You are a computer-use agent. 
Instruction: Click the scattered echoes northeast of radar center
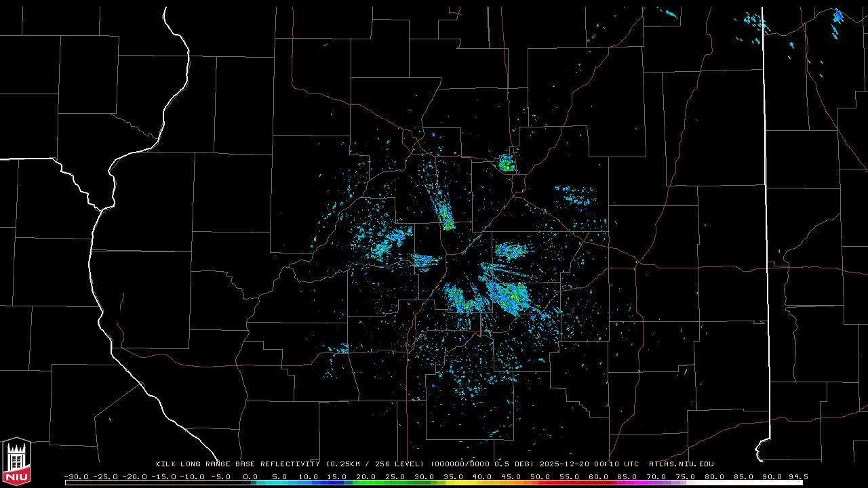point(576,198)
